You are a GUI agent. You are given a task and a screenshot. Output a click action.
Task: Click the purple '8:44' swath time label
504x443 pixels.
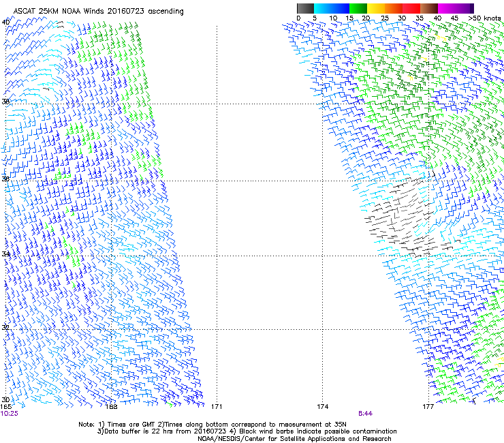(x=366, y=414)
